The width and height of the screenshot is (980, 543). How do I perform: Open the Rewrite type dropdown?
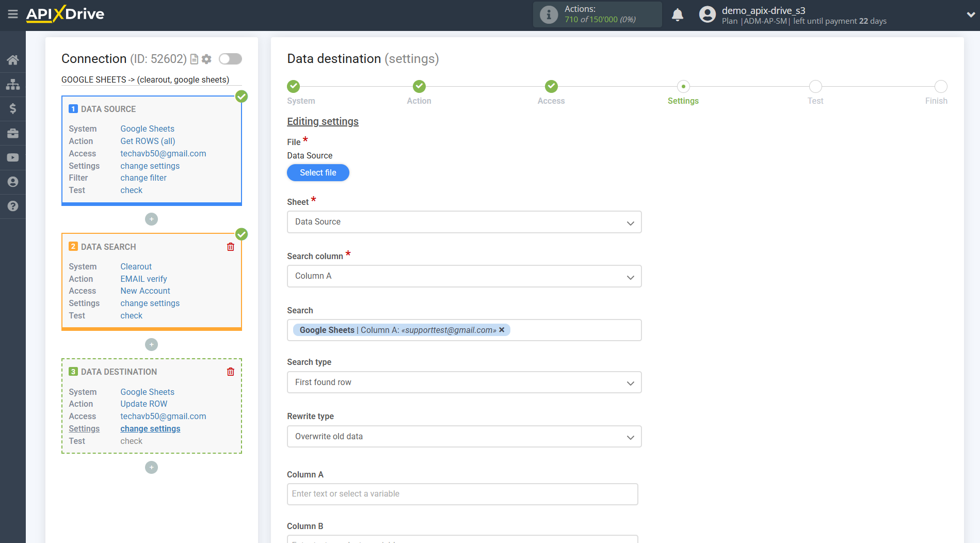tap(463, 436)
